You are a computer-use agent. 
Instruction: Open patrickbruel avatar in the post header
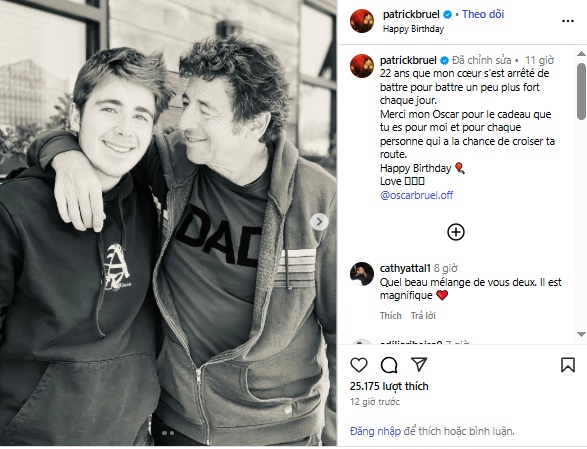(x=362, y=21)
